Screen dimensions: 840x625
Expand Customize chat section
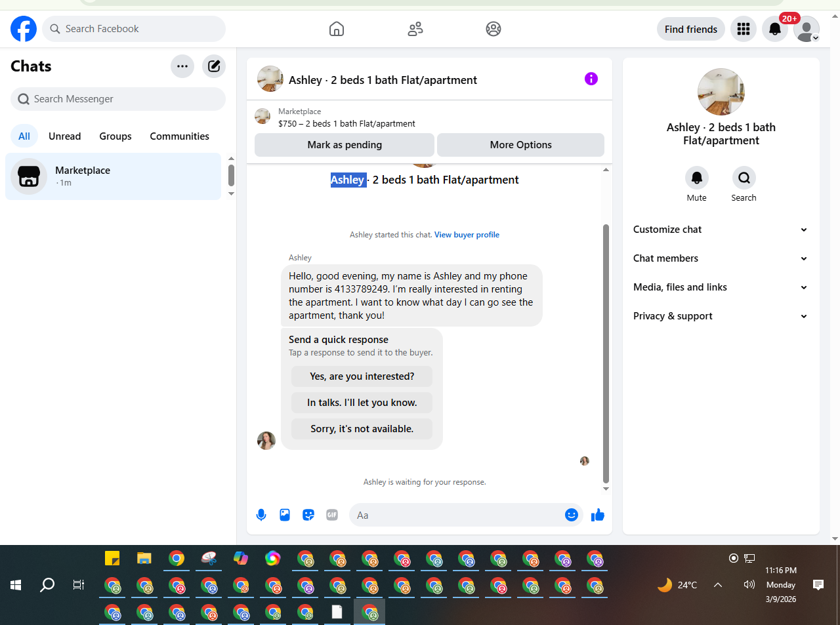pyautogui.click(x=721, y=230)
